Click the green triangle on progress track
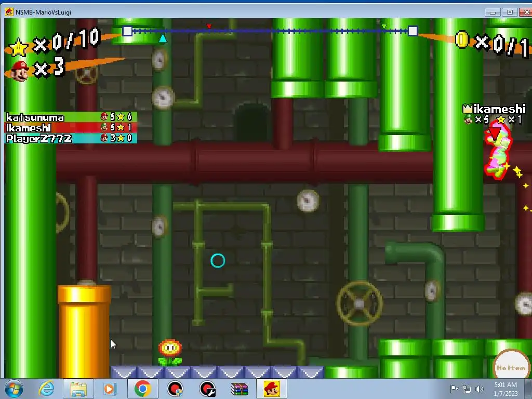532x399 pixels. (x=384, y=26)
